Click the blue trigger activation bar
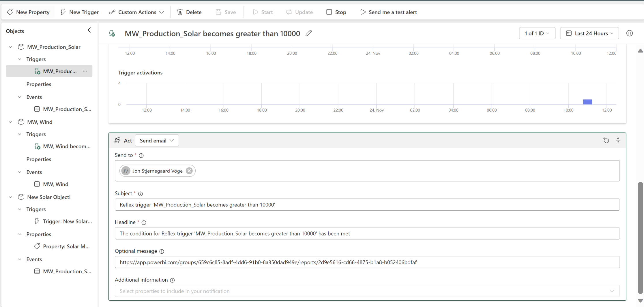 (587, 102)
